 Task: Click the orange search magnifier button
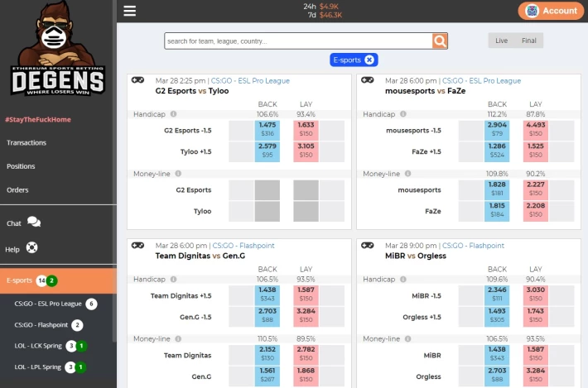(440, 41)
